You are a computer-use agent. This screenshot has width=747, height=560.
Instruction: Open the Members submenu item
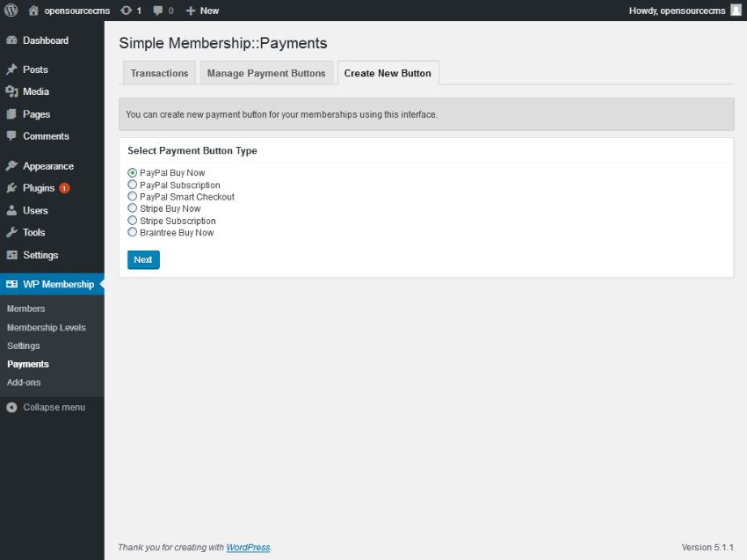click(x=26, y=309)
